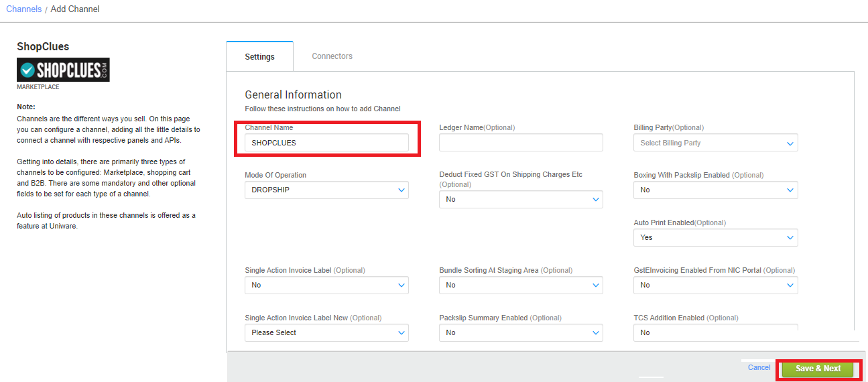Switch to the Connectors tab

pyautogui.click(x=332, y=56)
